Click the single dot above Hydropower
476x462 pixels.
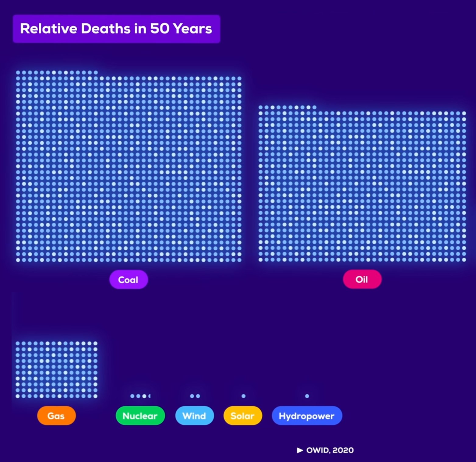pos(307,396)
